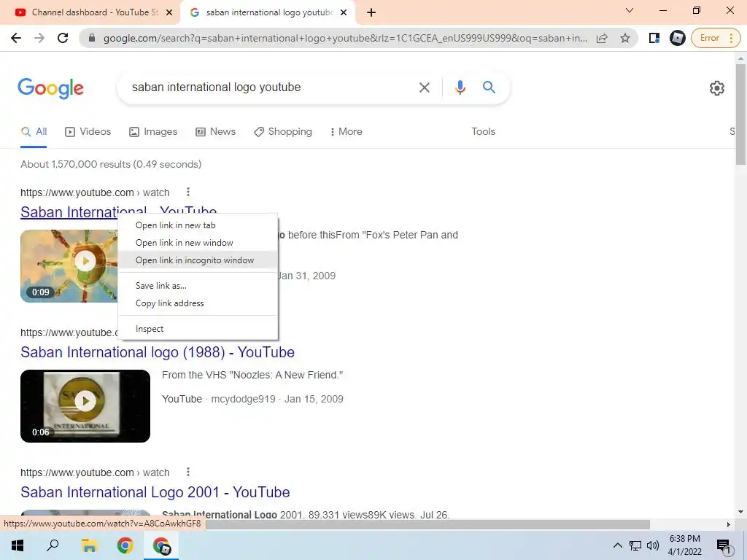
Task: Submit search with magnifying glass icon
Action: (489, 87)
